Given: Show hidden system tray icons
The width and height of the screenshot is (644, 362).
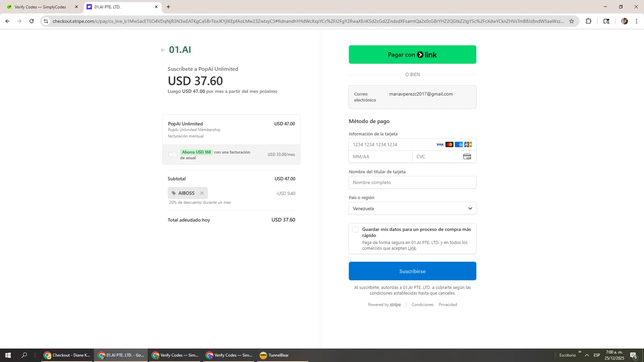Looking at the screenshot, I should pyautogui.click(x=587, y=355).
